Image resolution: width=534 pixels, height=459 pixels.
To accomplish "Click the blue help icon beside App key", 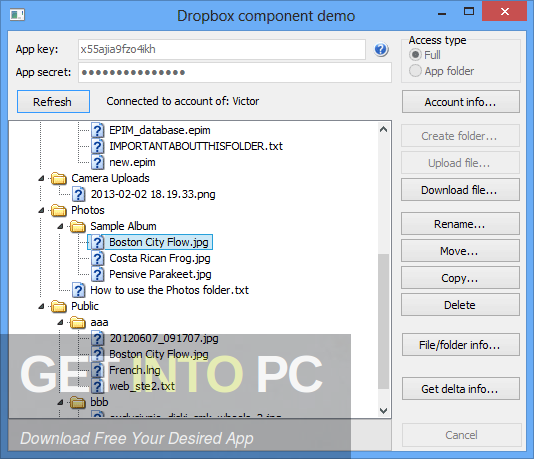I will (381, 50).
